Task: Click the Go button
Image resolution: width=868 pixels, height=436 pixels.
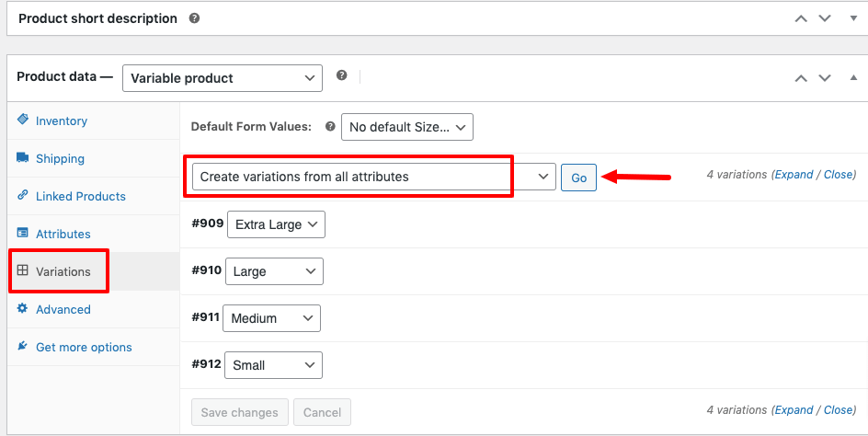Action: (578, 178)
